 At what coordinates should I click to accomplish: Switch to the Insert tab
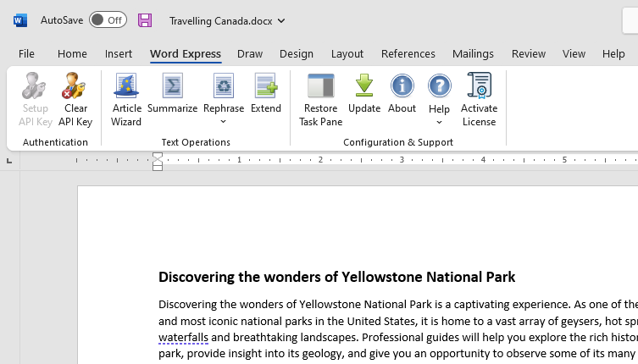pyautogui.click(x=119, y=53)
